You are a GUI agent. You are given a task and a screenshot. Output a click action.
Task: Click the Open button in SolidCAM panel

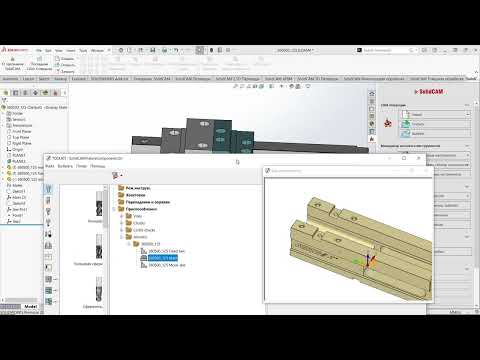[436, 124]
